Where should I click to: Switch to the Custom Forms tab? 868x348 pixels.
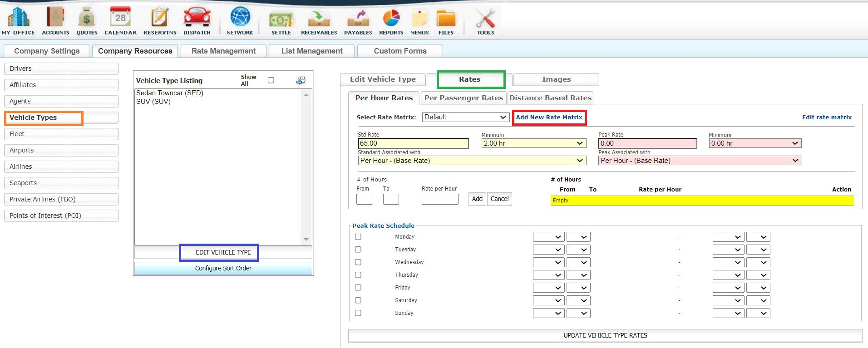[400, 51]
